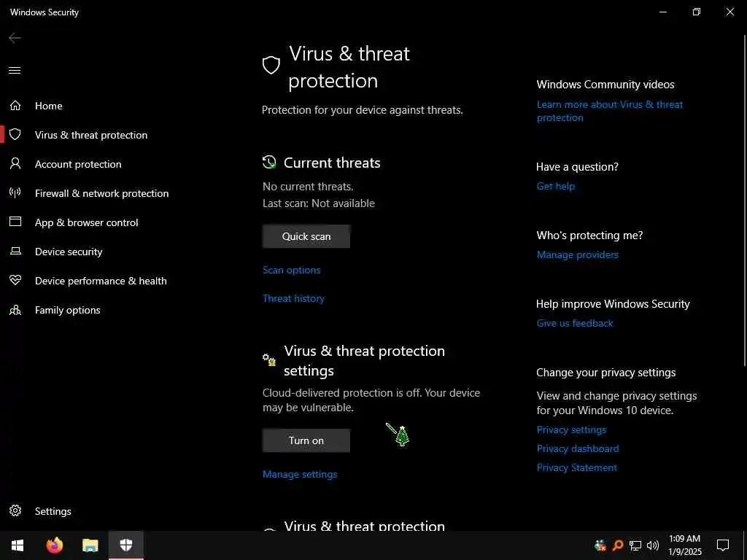Open Account protection section
This screenshot has width=747, height=560.
tap(78, 164)
